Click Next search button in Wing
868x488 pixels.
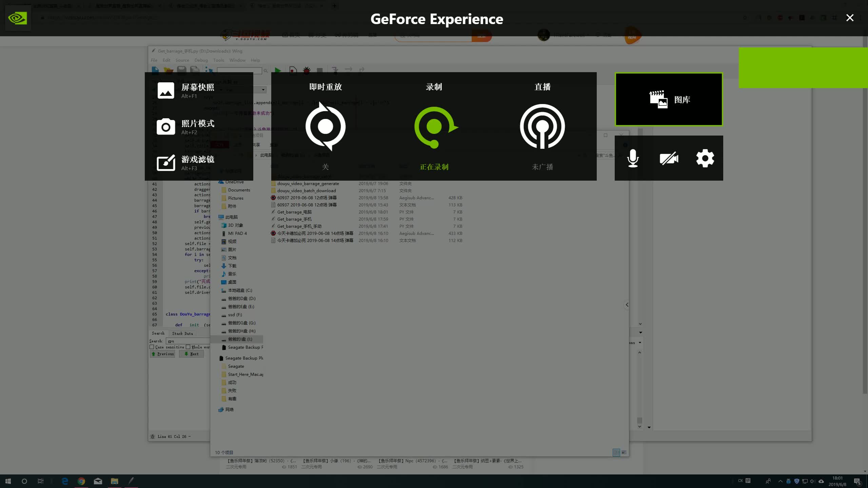point(191,354)
